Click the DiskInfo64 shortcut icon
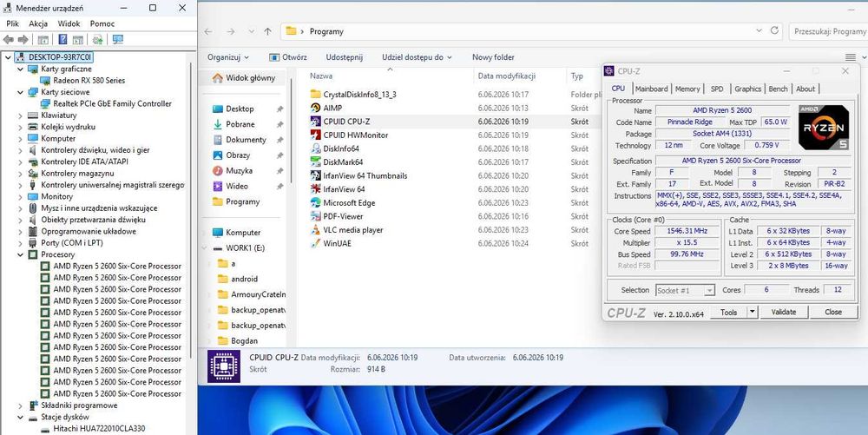The width and height of the screenshot is (868, 435). click(x=316, y=148)
